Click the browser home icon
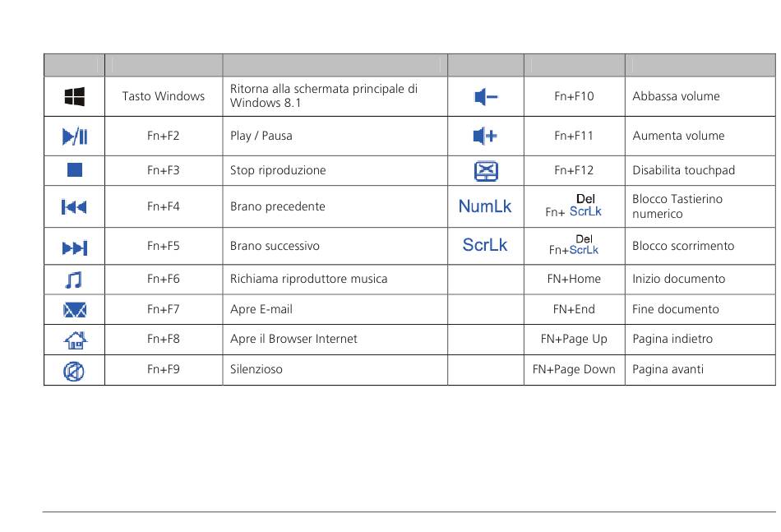Viewport: 781px width, 532px height. tap(75, 340)
